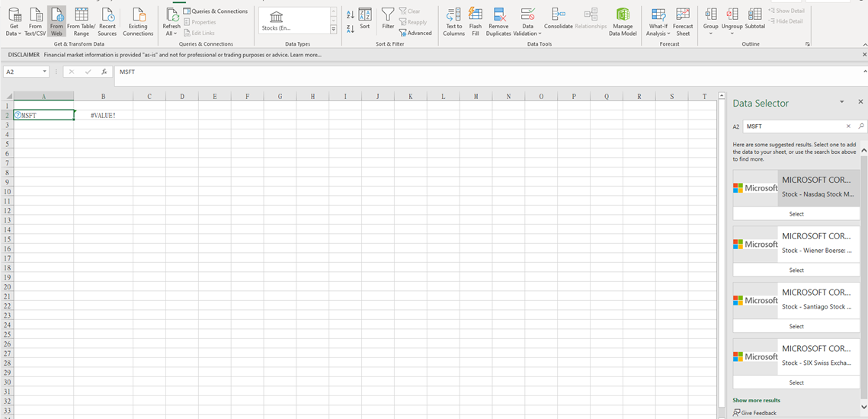Open the Sort dialog
The height and width of the screenshot is (419, 868).
coord(365,18)
